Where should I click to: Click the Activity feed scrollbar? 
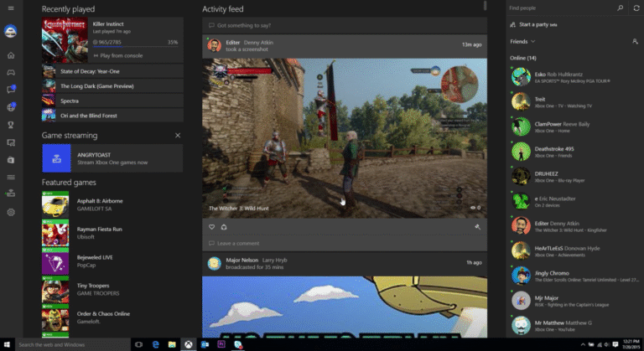(x=485, y=6)
